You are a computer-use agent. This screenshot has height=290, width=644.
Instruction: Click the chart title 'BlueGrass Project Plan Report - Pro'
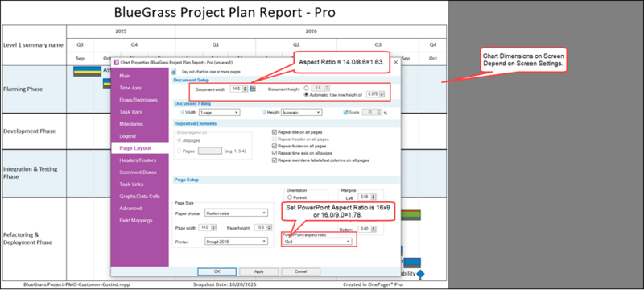pyautogui.click(x=225, y=12)
